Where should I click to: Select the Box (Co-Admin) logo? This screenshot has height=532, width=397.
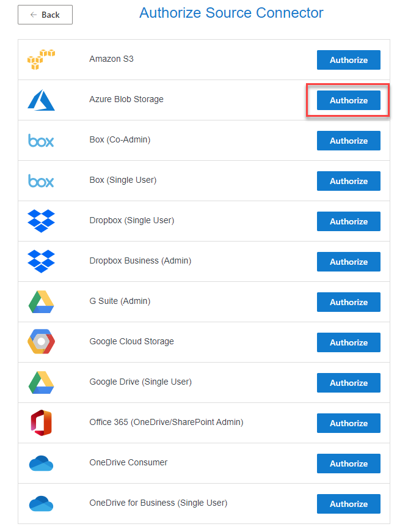tap(41, 141)
